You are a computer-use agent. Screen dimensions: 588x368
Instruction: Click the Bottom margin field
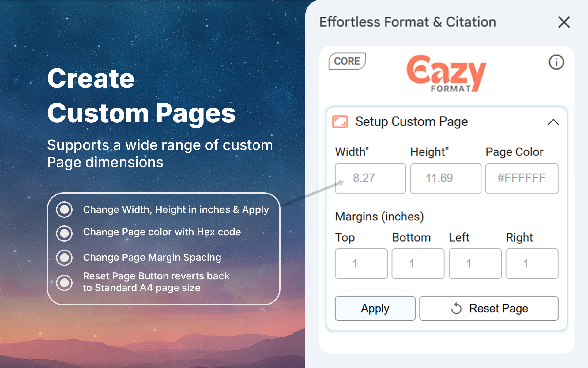[x=418, y=263]
